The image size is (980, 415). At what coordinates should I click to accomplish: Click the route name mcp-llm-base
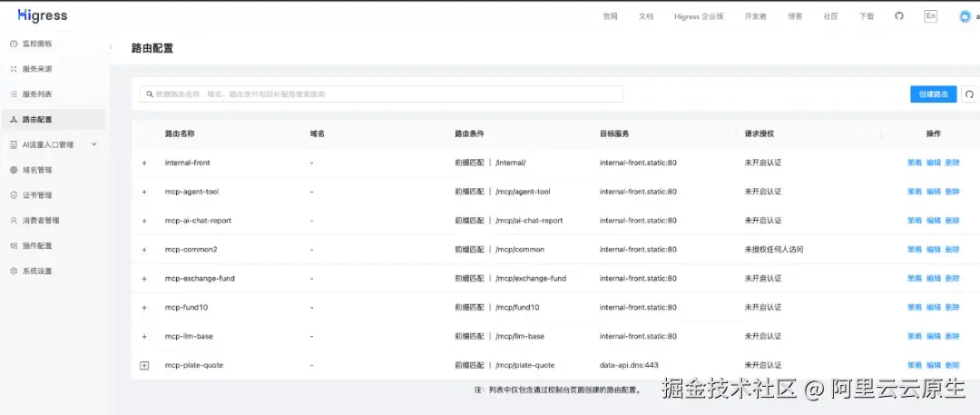coord(189,336)
